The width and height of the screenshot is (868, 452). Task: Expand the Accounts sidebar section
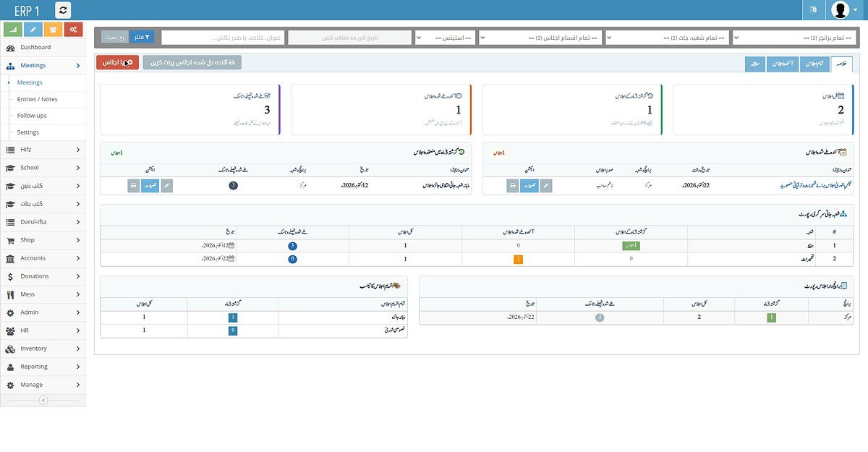(x=43, y=258)
